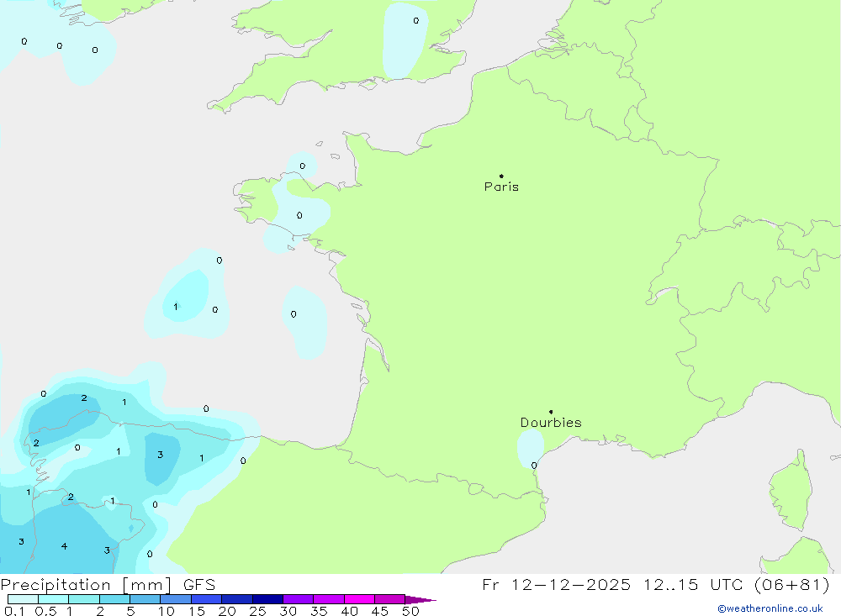Click the legend label '10'
The image size is (841, 616).
tap(167, 611)
